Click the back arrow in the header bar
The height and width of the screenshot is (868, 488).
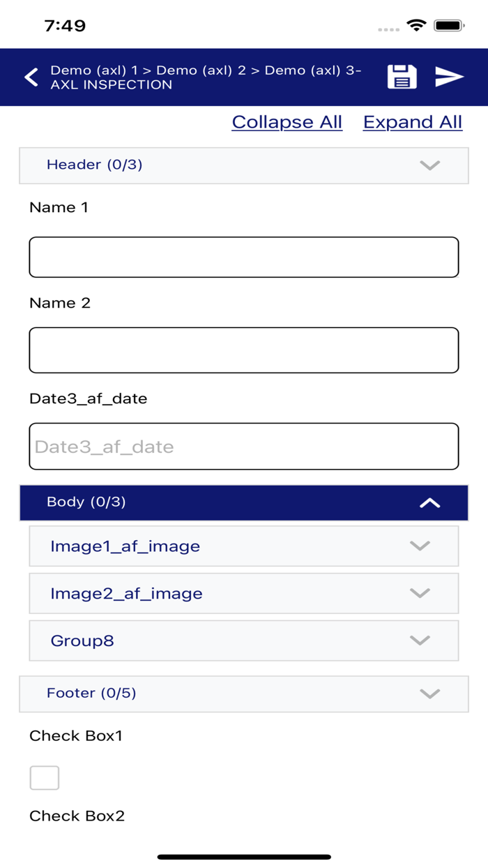point(31,77)
